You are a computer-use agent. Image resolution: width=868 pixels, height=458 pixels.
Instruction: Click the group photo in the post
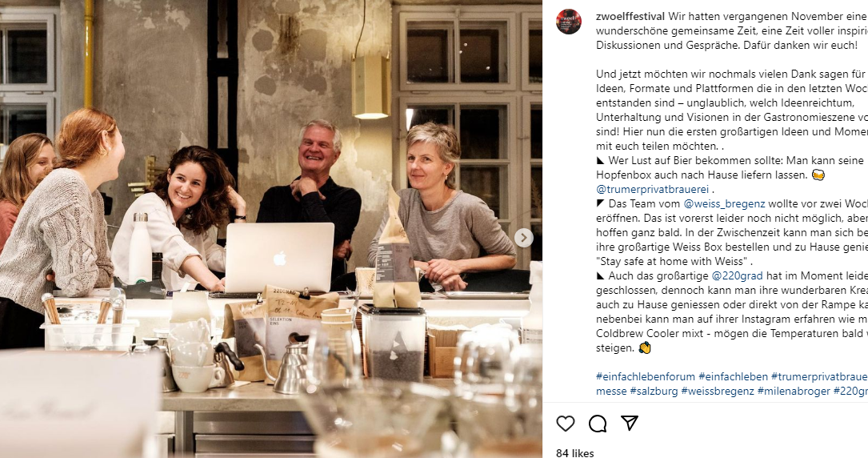pos(271,229)
